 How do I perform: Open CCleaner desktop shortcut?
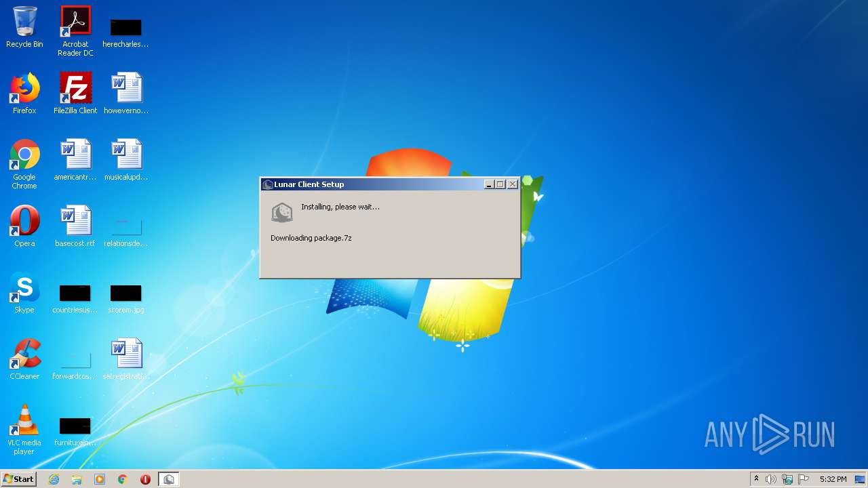pyautogui.click(x=24, y=359)
